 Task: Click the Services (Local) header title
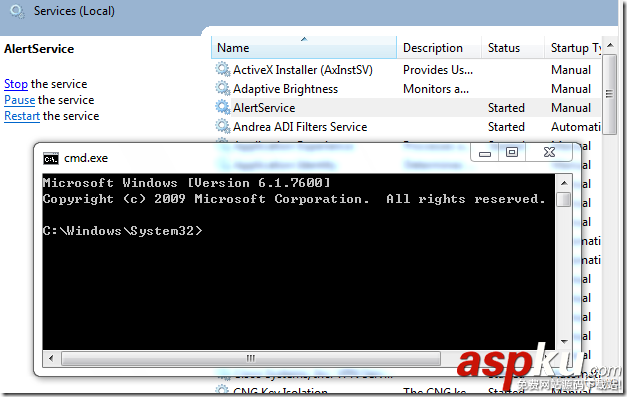tap(74, 11)
